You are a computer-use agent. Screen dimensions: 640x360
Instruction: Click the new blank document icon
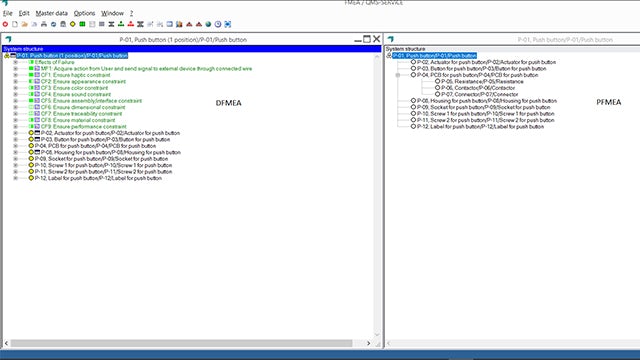click(x=15, y=24)
